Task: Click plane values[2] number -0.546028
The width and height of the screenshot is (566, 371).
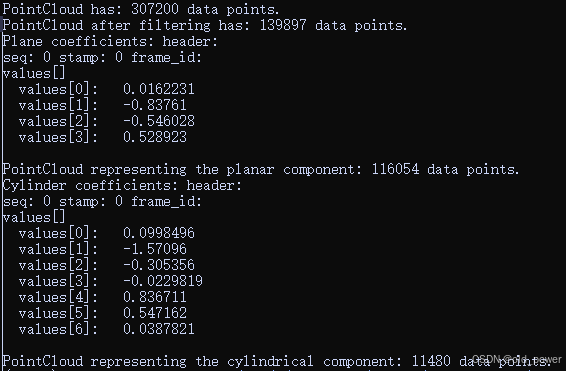Action: click(159, 121)
